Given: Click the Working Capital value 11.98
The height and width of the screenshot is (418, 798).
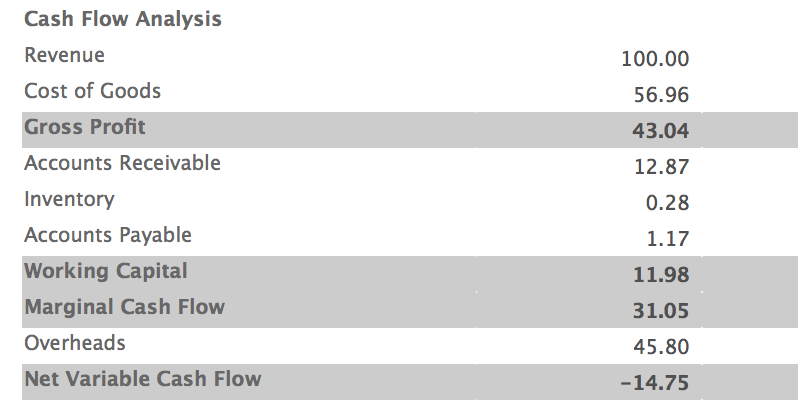Looking at the screenshot, I should click(x=662, y=275).
